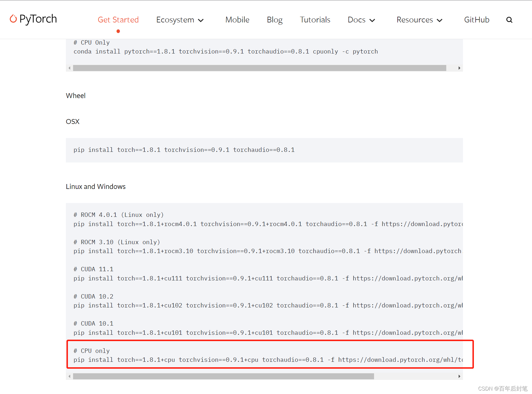Screen dimensions: 532x394
Task: Click the PyTorch flame logo icon
Action: tap(13, 19)
